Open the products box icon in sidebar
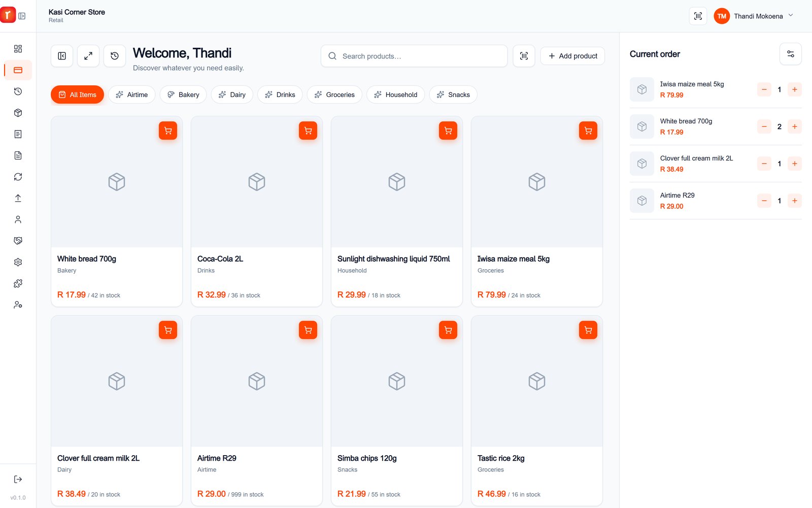Viewport: 812px width, 508px height. 18,113
